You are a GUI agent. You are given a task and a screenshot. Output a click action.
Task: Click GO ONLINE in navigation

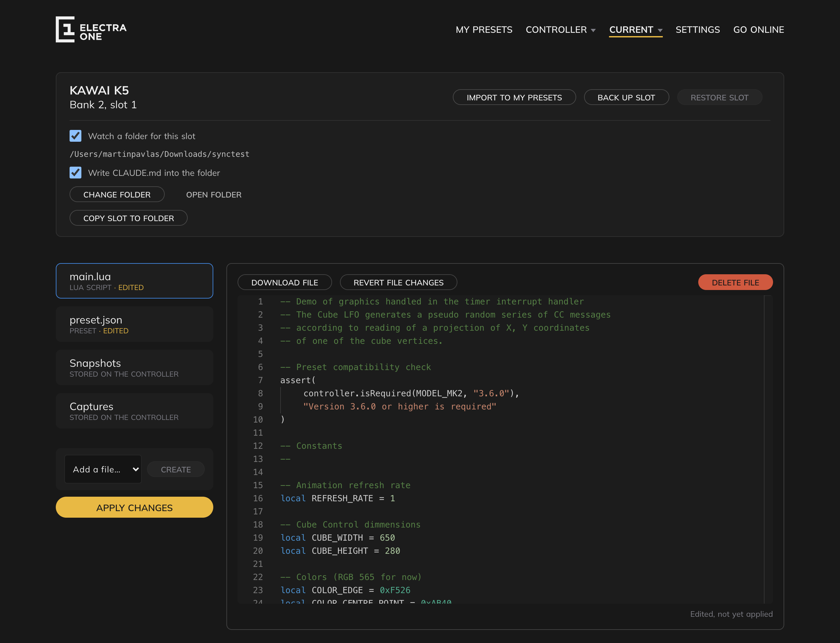pos(758,30)
